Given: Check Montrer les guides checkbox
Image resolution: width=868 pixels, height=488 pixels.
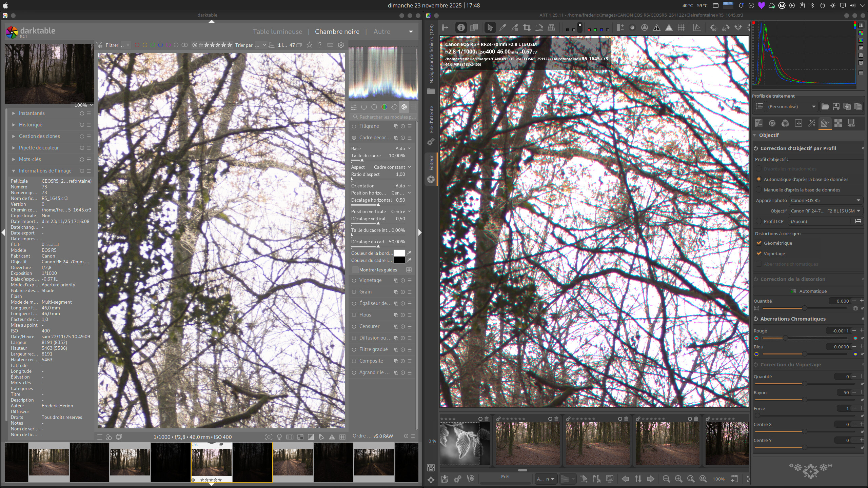Looking at the screenshot, I should pos(355,270).
